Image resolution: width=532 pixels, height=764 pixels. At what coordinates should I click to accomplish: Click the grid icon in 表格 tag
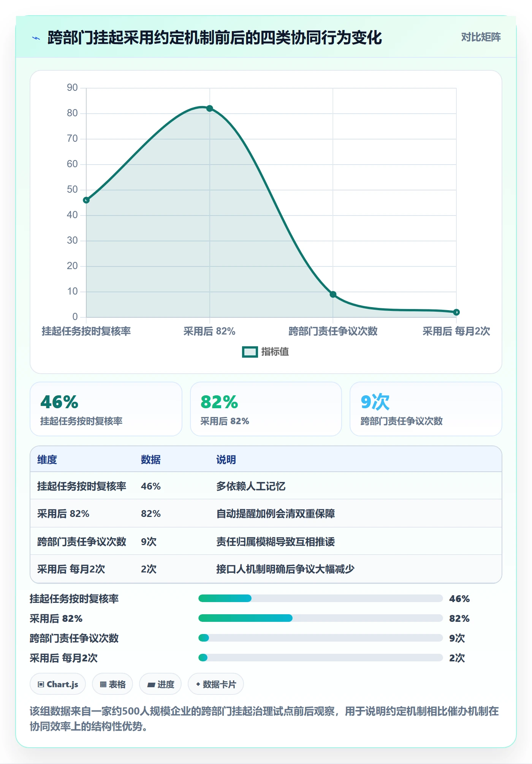click(103, 685)
